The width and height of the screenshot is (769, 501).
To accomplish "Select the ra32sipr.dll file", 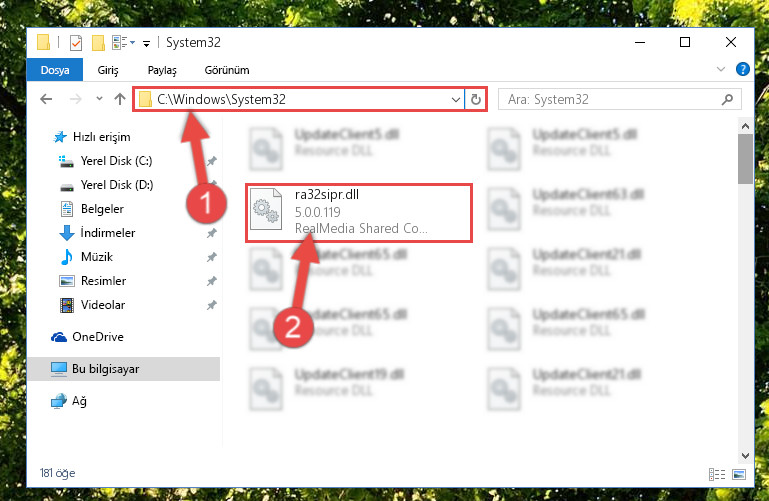I will (359, 213).
